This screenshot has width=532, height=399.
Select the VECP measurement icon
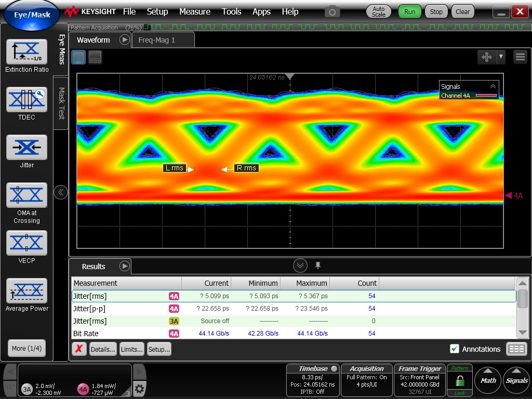coord(26,243)
